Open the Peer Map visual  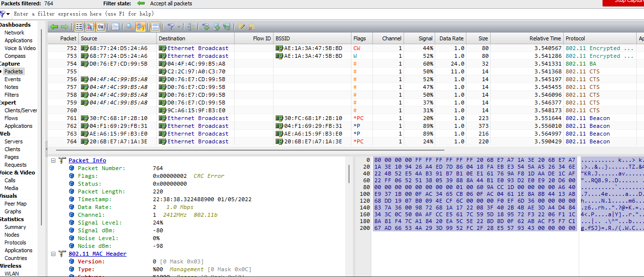pyautogui.click(x=16, y=204)
